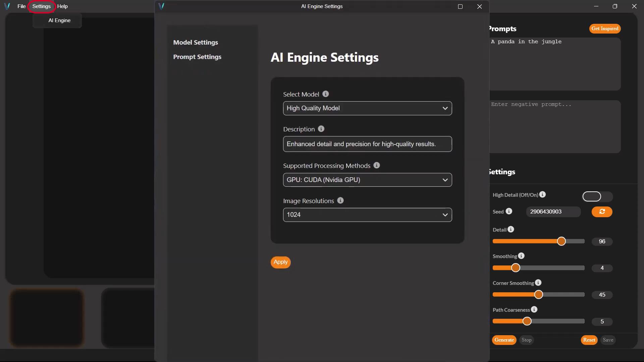The image size is (644, 362).
Task: Click the orange seed refresh icon
Action: click(602, 212)
